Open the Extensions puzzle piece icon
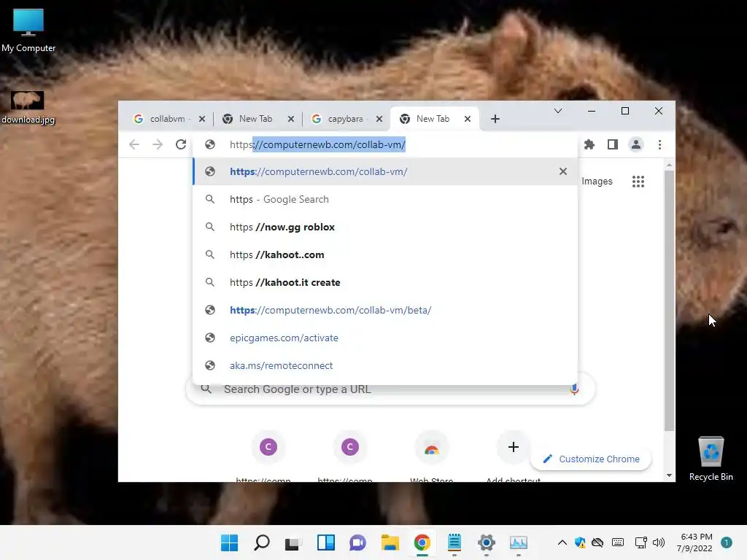This screenshot has height=560, width=747. click(589, 144)
